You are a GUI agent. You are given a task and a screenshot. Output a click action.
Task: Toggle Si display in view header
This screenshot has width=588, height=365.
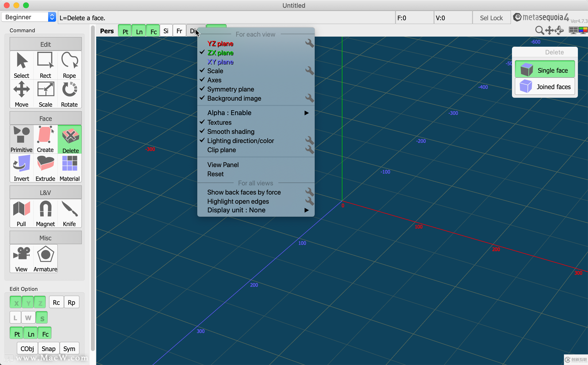166,31
